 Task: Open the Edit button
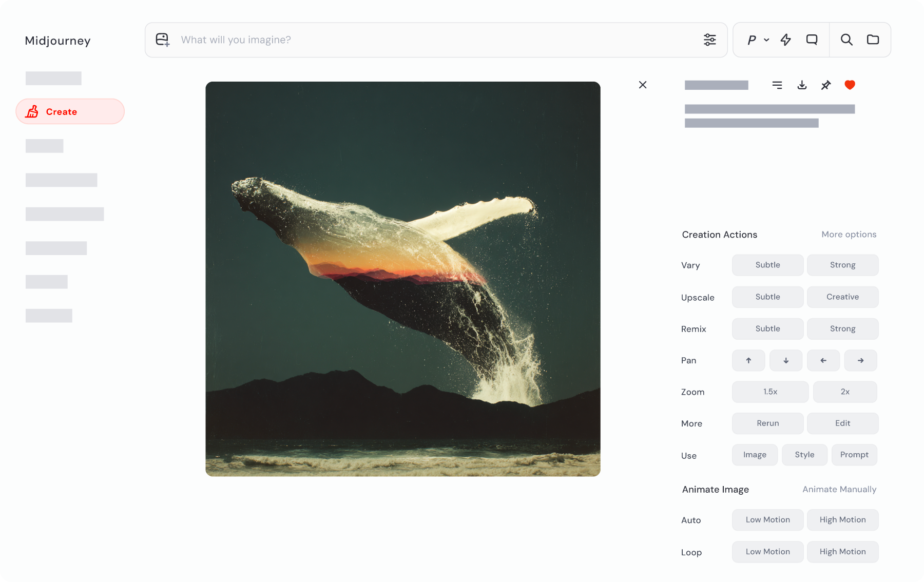click(842, 423)
